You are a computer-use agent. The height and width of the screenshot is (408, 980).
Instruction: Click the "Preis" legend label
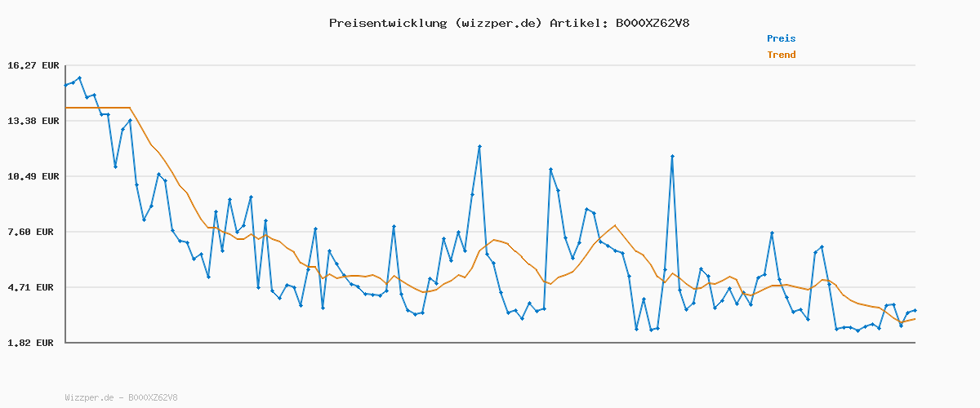[781, 38]
